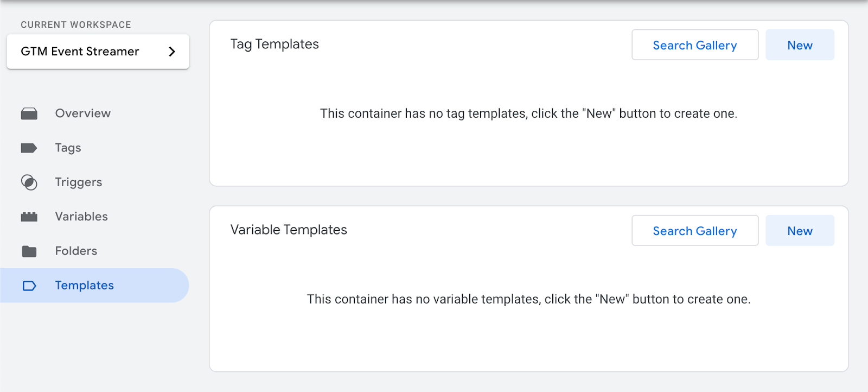Open the GTM Event Streamer workspace
Screen dimensions: 868x392
(98, 52)
